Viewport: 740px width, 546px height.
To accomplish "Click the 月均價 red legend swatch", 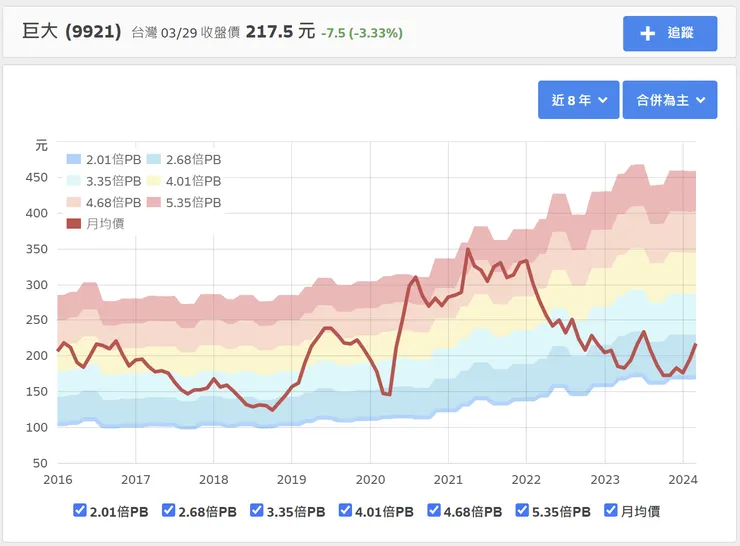I will 73,223.
